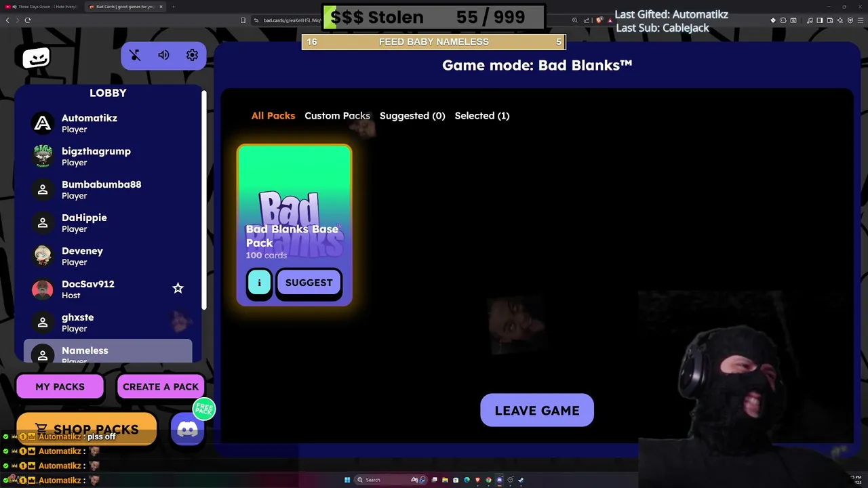Click the zoom magnifier icon in address bar

click(x=575, y=20)
